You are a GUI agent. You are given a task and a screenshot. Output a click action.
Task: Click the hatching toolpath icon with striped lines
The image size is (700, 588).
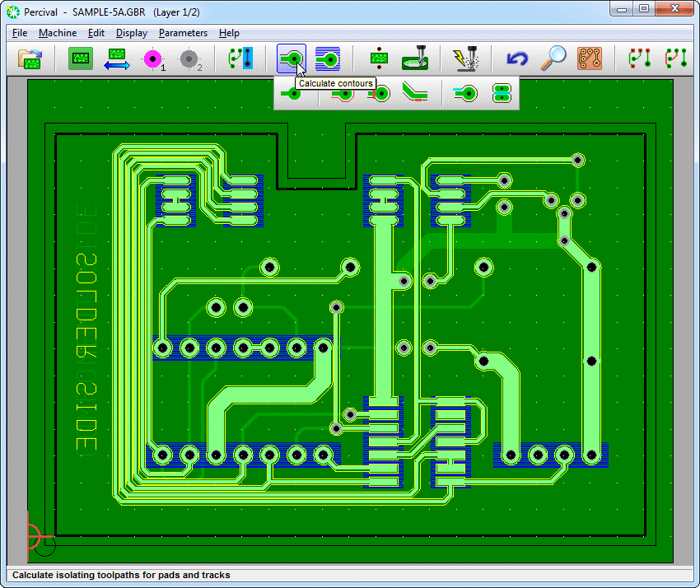328,59
